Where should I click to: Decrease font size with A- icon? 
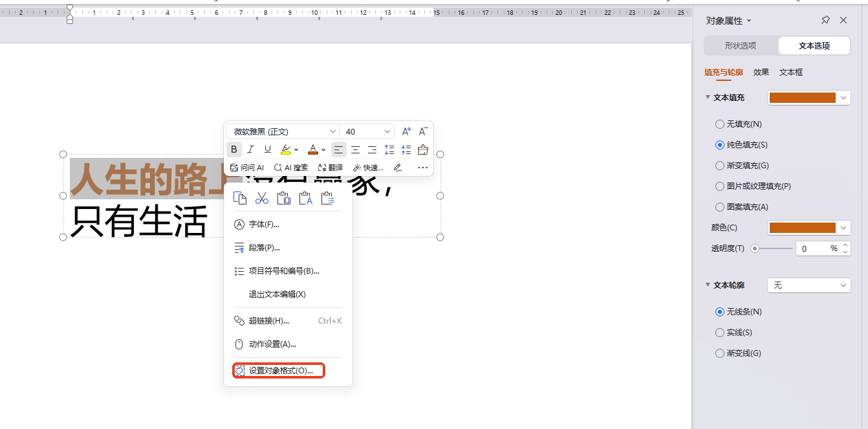[x=423, y=131]
